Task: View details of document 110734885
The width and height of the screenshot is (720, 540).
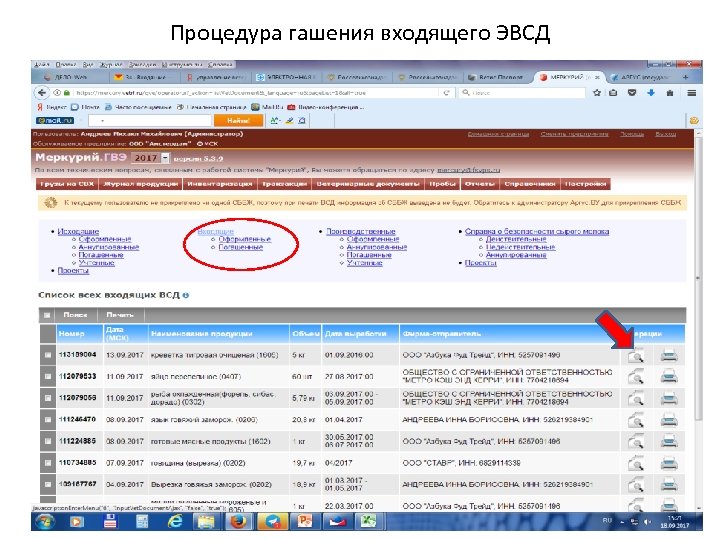Action: pos(636,463)
